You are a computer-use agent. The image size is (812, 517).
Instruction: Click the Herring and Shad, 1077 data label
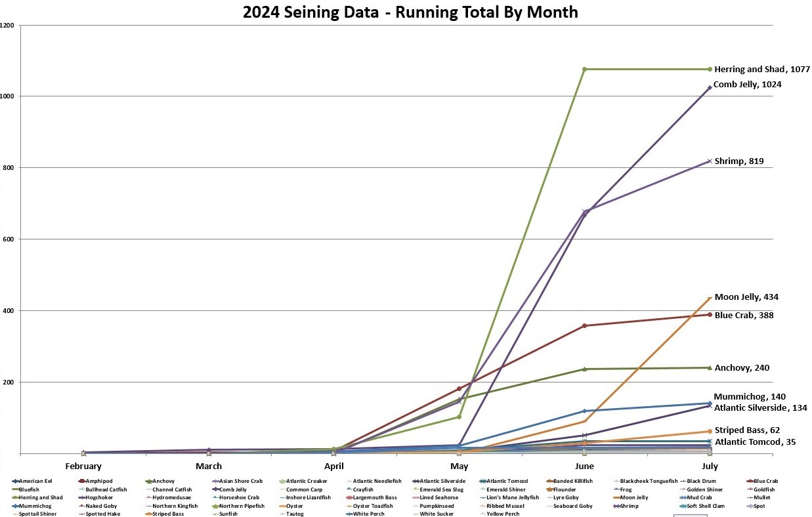[761, 69]
